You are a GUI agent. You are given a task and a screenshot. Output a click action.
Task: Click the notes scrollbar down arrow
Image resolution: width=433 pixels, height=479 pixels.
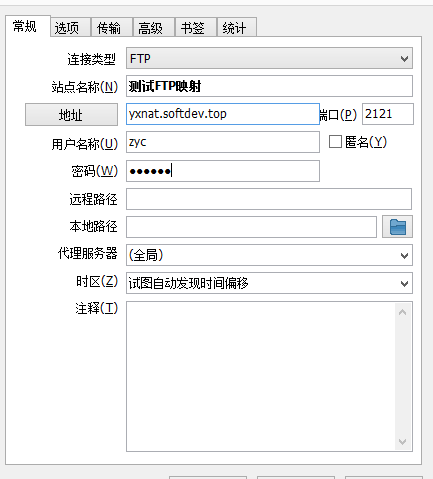403,442
